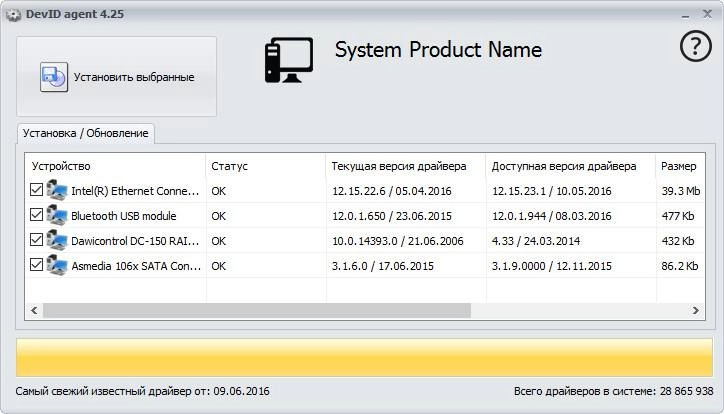Click the Размер column header
Image resolution: width=724 pixels, height=414 pixels.
coord(679,166)
